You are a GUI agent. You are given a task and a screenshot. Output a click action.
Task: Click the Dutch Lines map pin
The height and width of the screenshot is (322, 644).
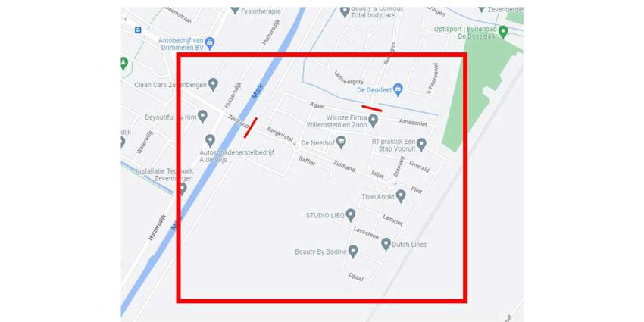point(386,245)
